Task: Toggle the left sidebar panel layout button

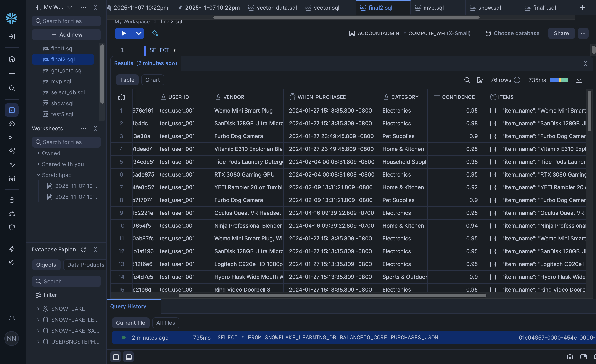Action: 116,357
